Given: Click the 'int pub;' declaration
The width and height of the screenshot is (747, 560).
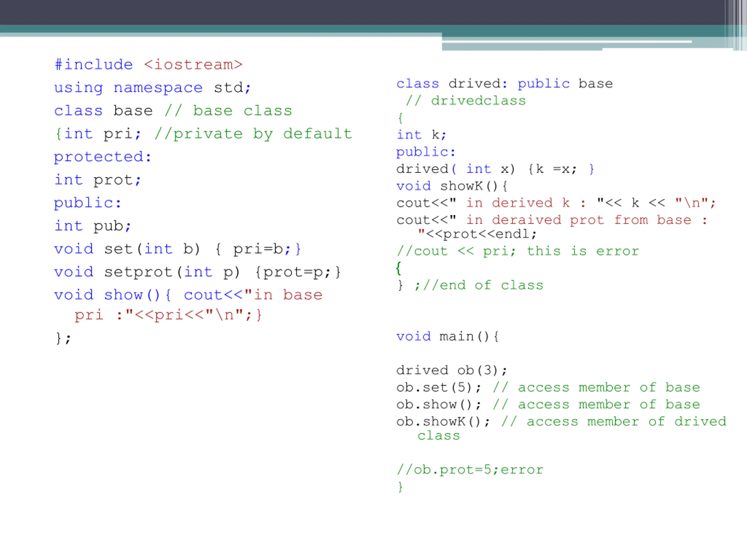Looking at the screenshot, I should (92, 226).
